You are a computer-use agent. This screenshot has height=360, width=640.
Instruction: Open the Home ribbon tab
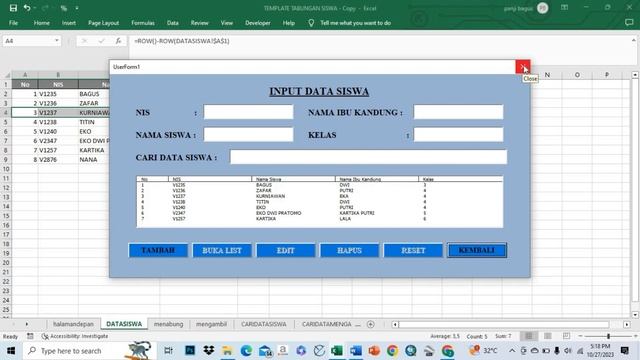[42, 23]
